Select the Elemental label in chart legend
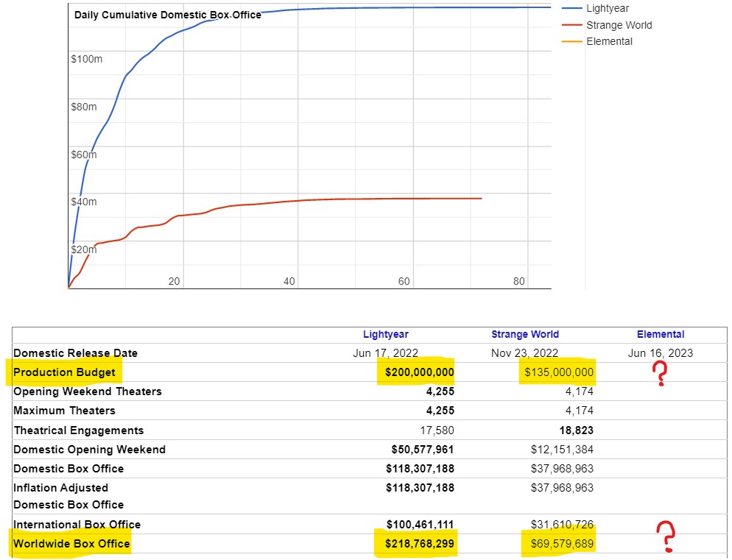This screenshot has width=732, height=560. click(609, 41)
